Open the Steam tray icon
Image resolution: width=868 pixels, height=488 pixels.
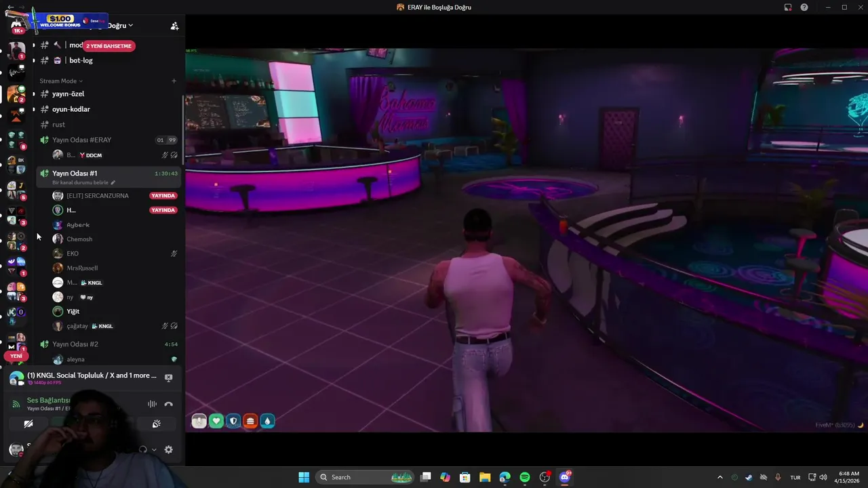click(749, 477)
